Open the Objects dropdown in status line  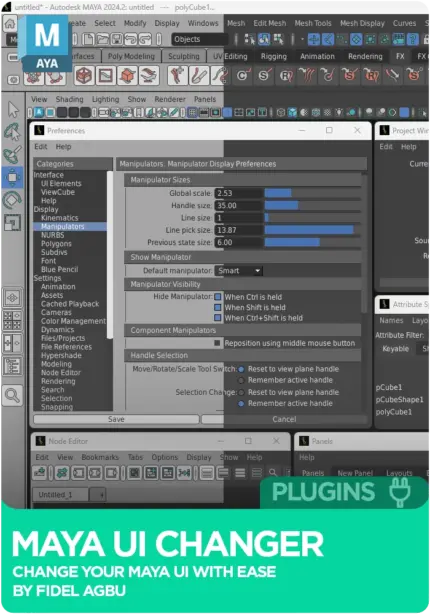coord(199,39)
